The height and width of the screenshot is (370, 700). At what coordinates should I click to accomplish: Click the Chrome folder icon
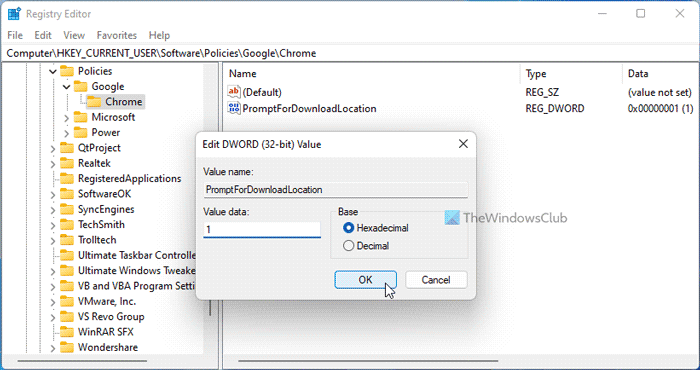94,102
